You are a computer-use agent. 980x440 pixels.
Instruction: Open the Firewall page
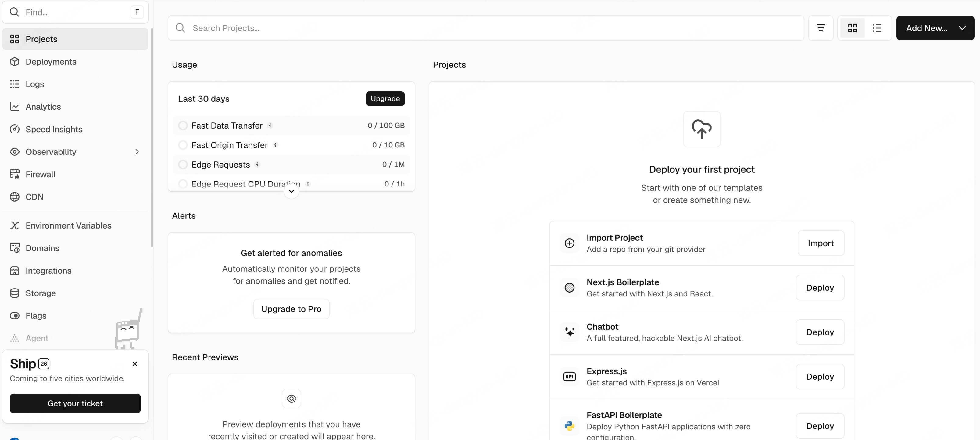pos(75,174)
